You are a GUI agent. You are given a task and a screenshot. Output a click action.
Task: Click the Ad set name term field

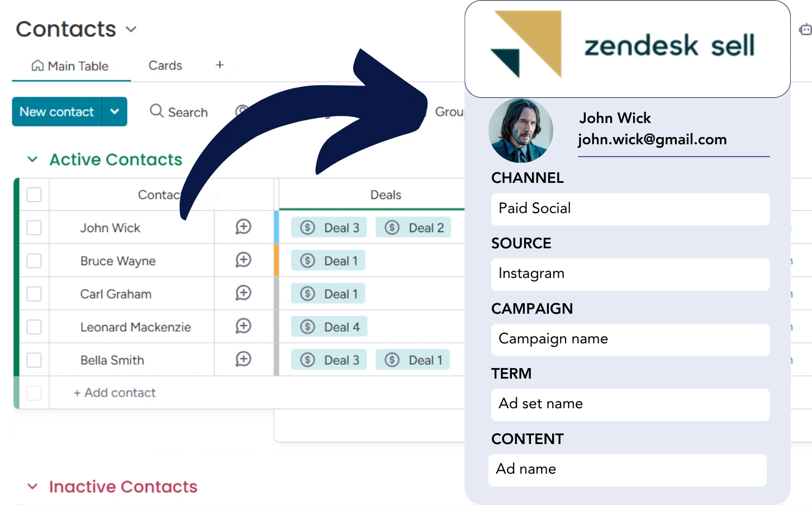point(630,404)
